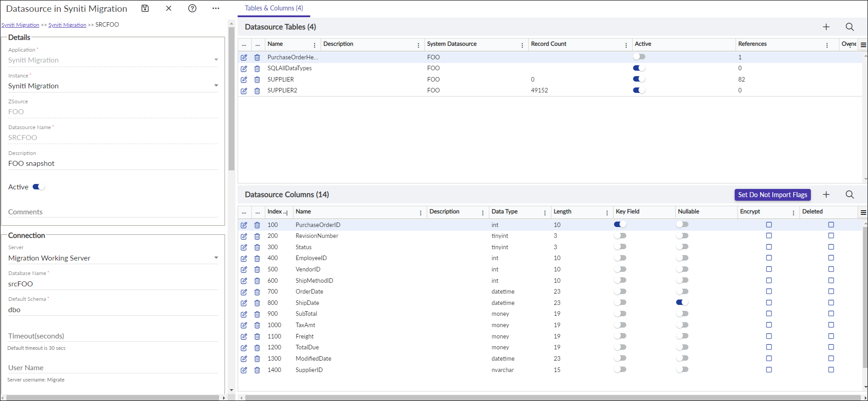The image size is (868, 401).
Task: Turn off Nullable toggle for ShipDate
Action: tap(682, 302)
